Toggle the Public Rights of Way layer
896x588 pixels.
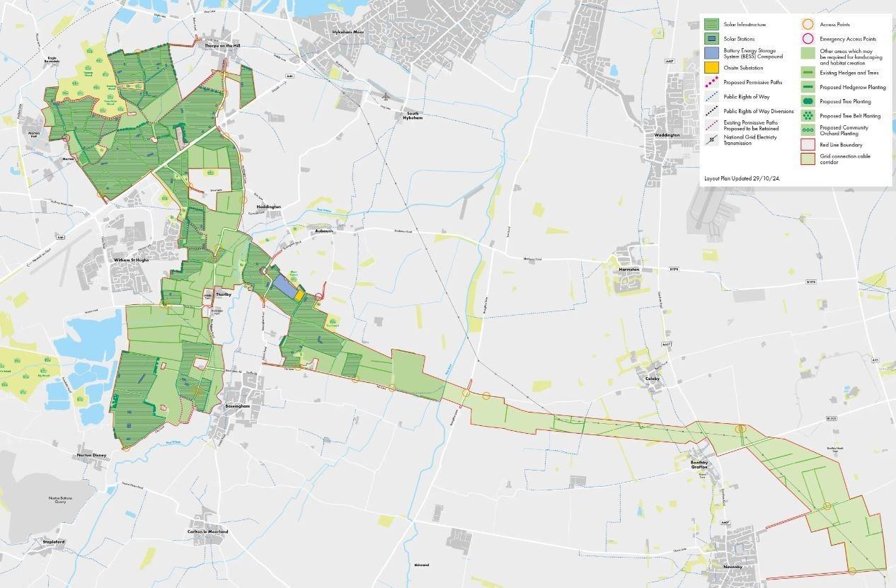pos(711,97)
